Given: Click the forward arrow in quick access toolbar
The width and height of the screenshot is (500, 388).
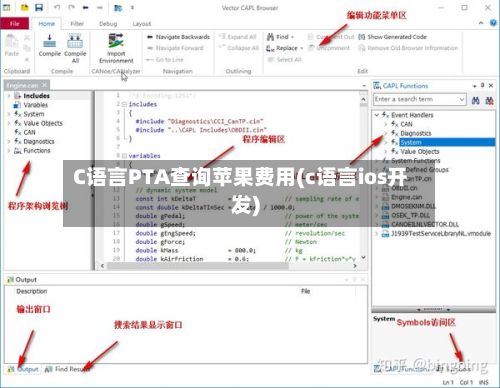Looking at the screenshot, I should [x=100, y=7].
